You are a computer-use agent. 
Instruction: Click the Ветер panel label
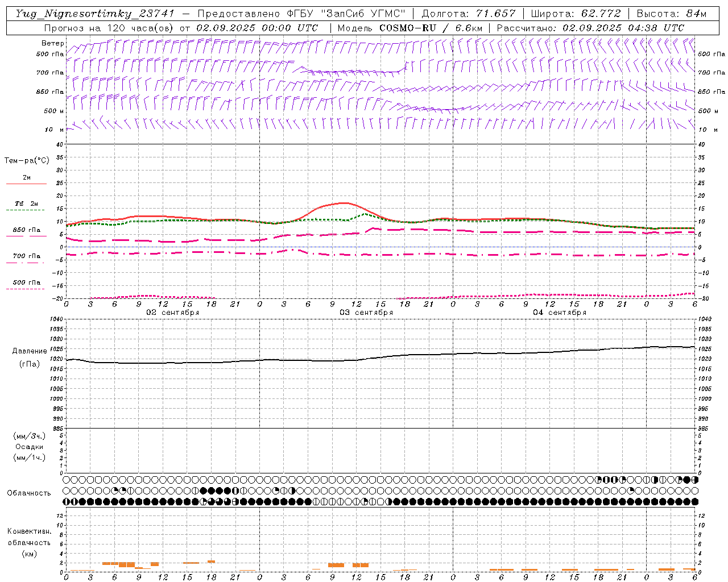click(53, 43)
